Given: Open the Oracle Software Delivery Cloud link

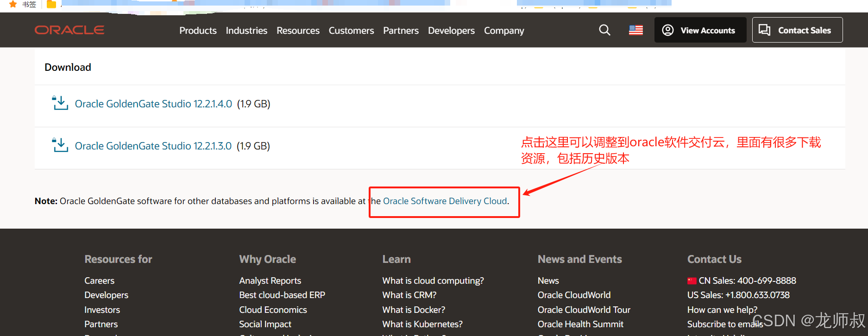Looking at the screenshot, I should (x=445, y=201).
